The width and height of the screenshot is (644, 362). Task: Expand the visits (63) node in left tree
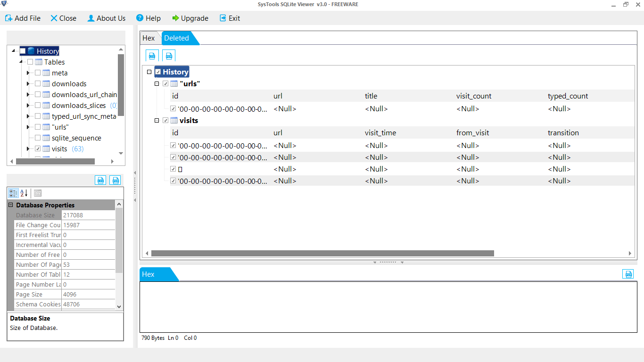click(28, 148)
